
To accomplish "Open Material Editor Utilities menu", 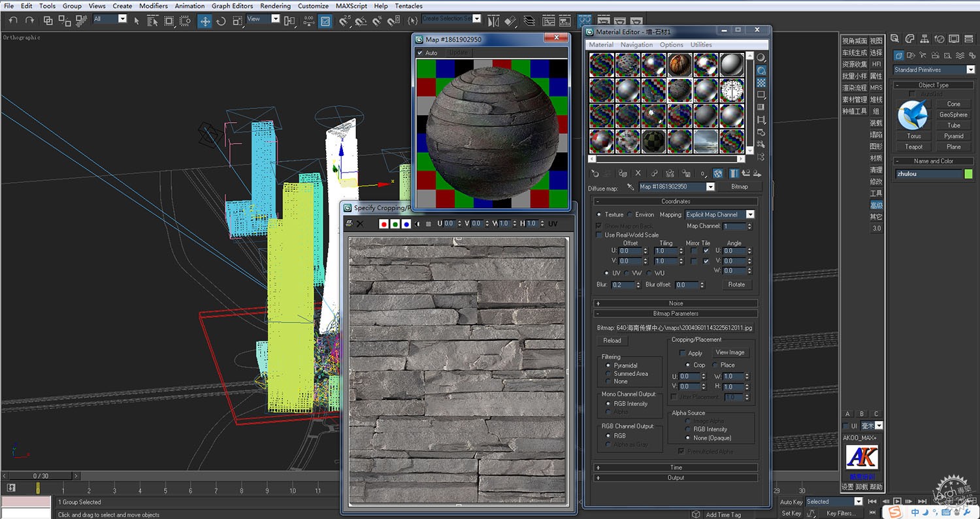I will click(701, 44).
